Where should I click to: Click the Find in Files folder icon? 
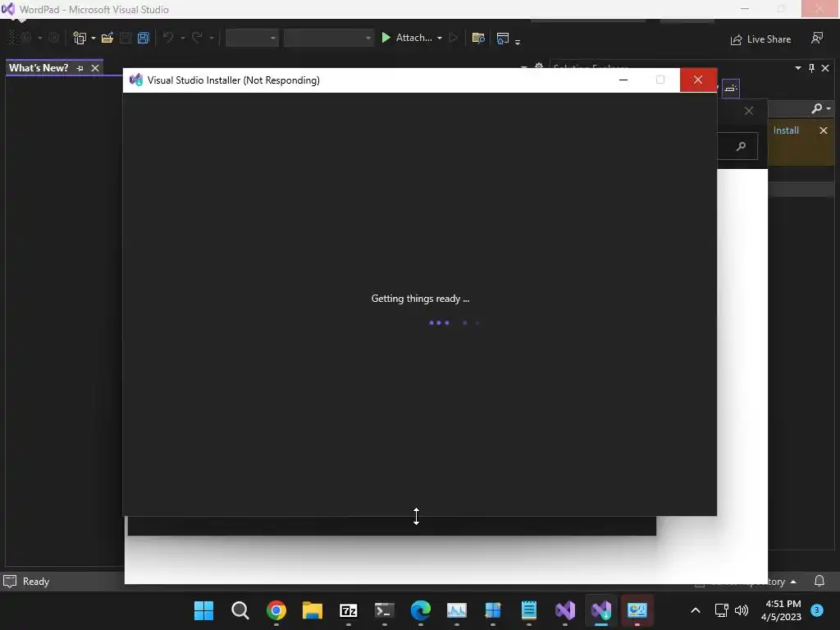point(478,38)
